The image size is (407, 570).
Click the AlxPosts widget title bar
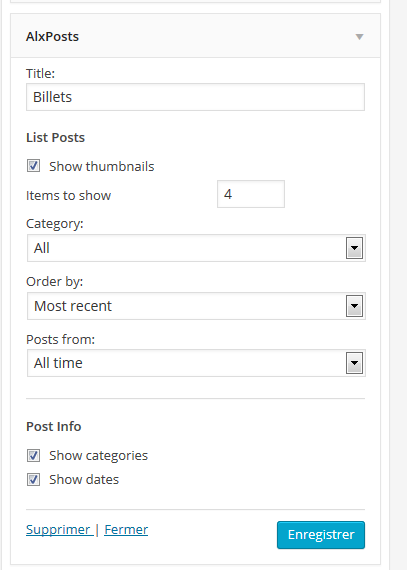(196, 36)
